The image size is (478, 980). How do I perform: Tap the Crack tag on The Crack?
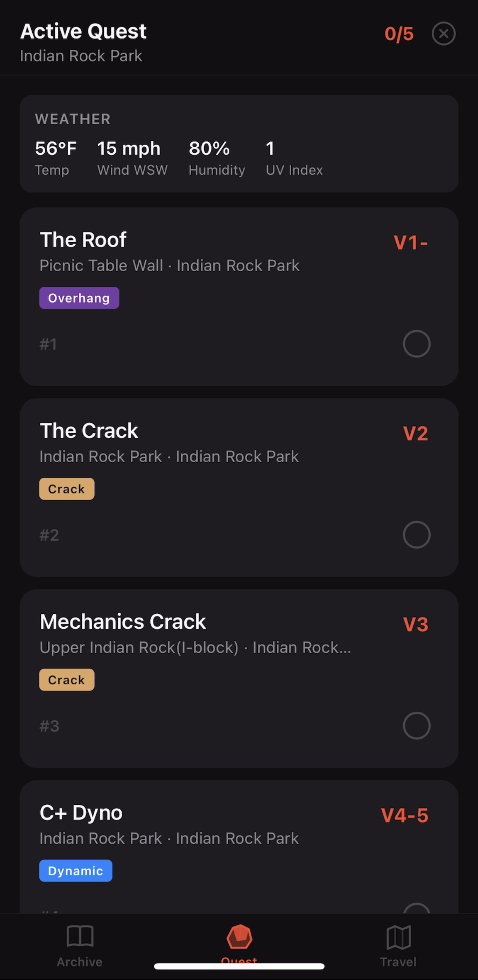(x=67, y=489)
